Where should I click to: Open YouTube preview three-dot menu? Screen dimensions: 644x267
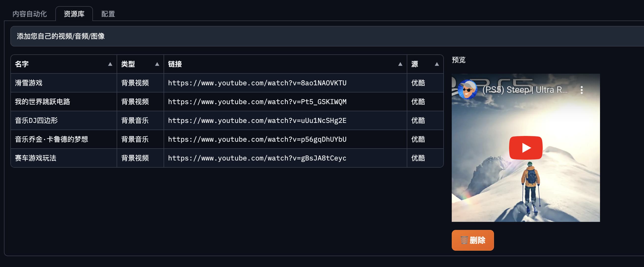581,90
